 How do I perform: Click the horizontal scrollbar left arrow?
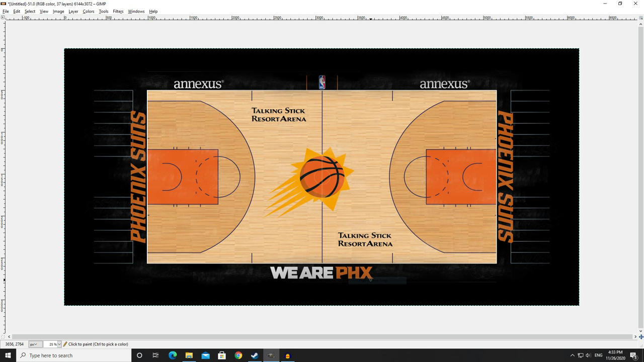[9, 337]
